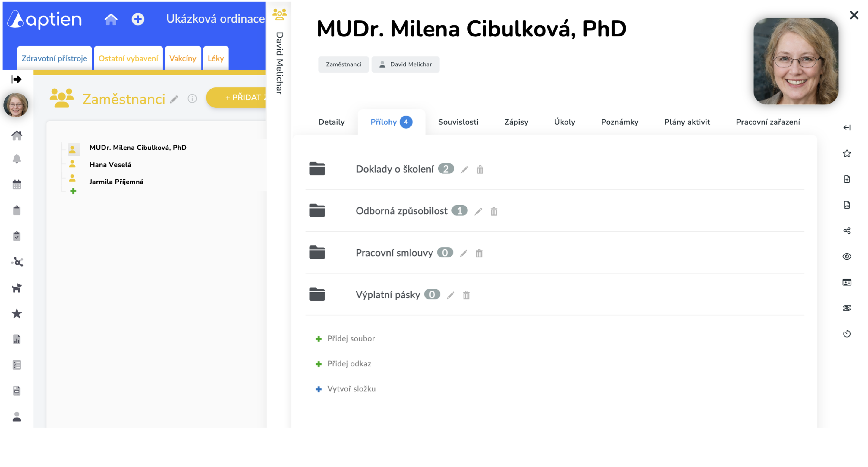The width and height of the screenshot is (868, 467).
Task: Edit the Pracovní smlouvy folder name
Action: [x=464, y=253]
